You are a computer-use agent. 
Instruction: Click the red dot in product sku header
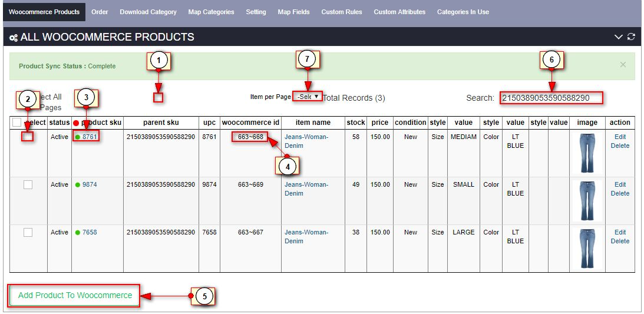point(76,123)
